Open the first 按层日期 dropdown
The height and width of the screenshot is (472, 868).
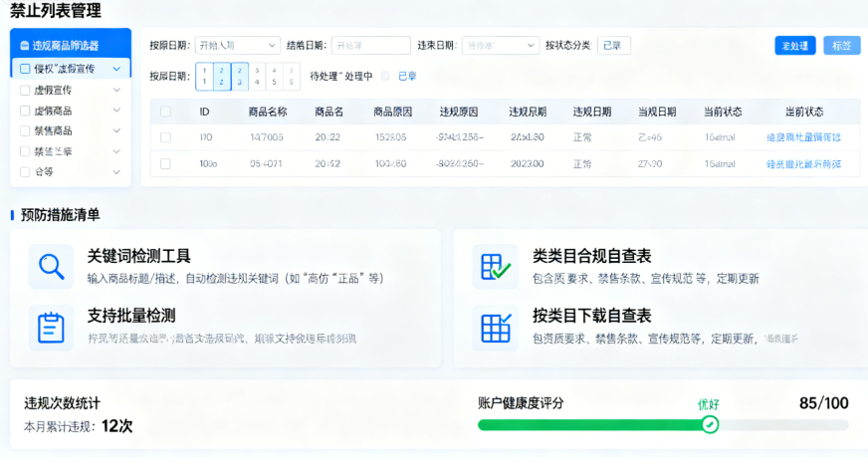(x=237, y=45)
